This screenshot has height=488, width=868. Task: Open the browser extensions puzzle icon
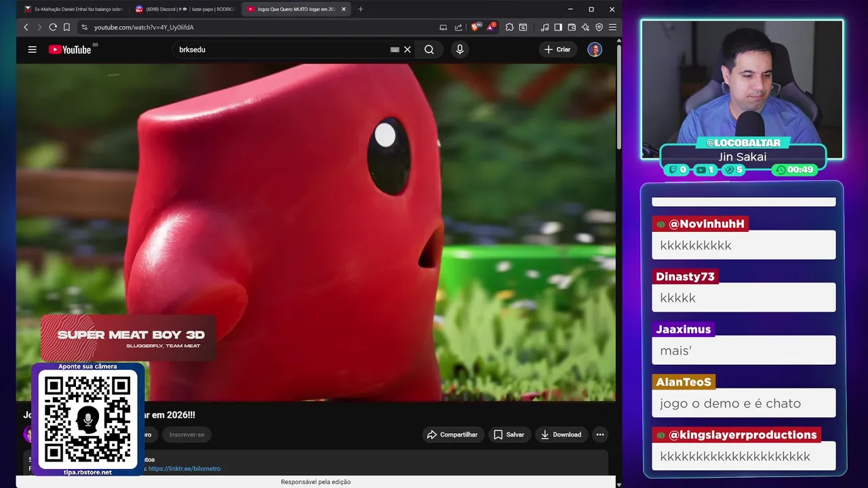pos(509,27)
